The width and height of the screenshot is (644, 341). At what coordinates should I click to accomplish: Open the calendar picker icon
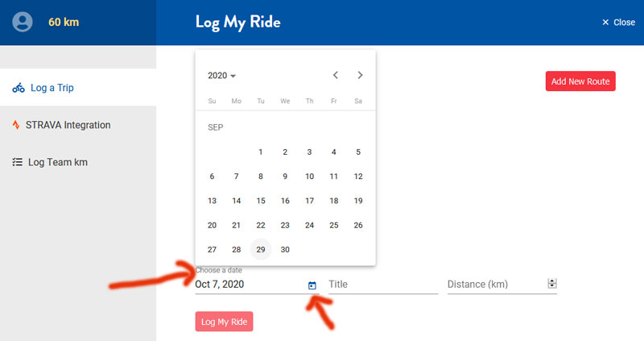point(312,285)
